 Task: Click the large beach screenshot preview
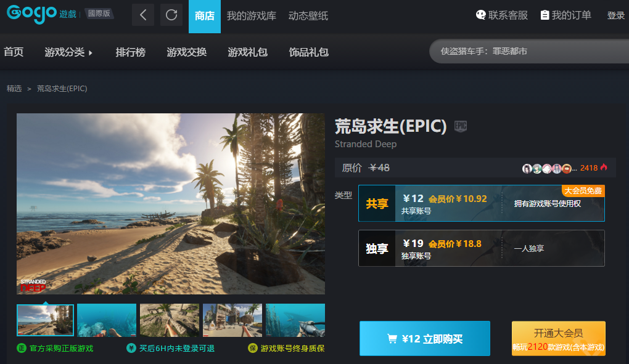[x=170, y=204]
